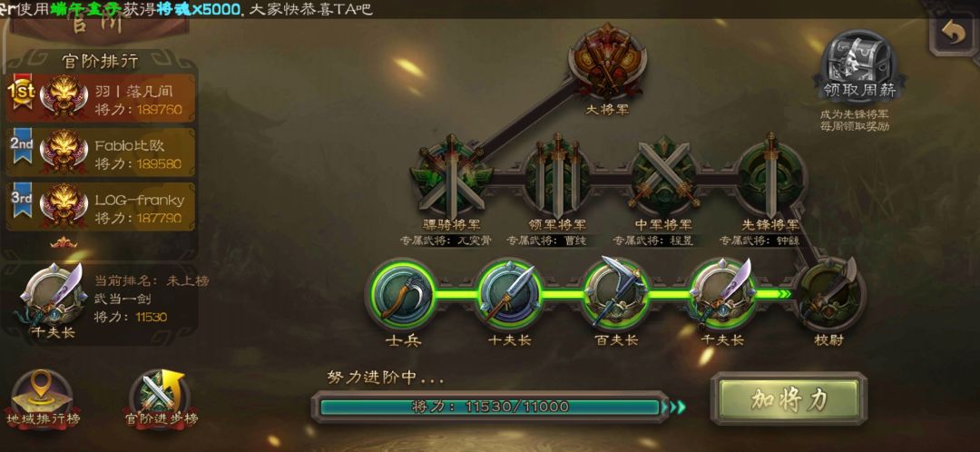Viewport: 980px width, 452px height.
Task: Select the 骠骑将军 crossed swords emblem
Action: 452,176
